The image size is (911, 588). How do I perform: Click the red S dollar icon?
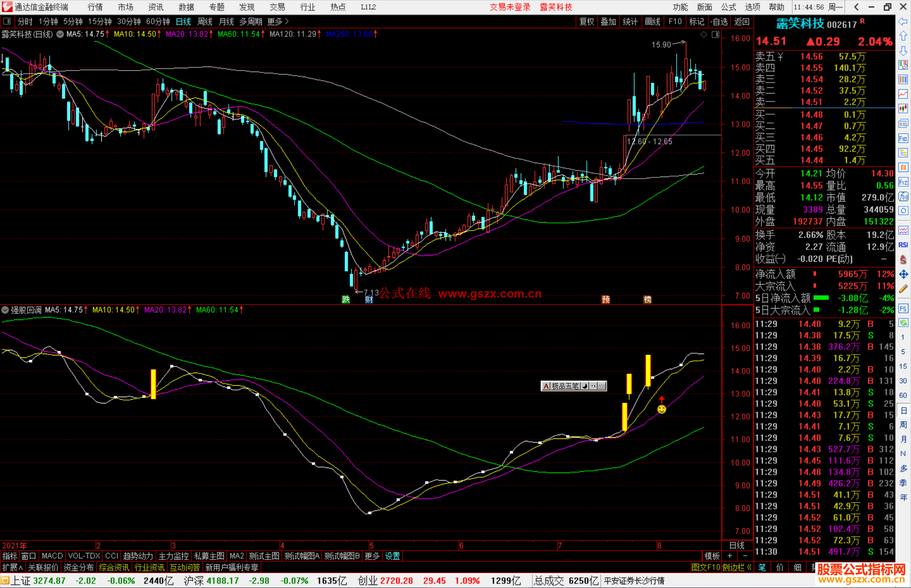click(x=903, y=260)
